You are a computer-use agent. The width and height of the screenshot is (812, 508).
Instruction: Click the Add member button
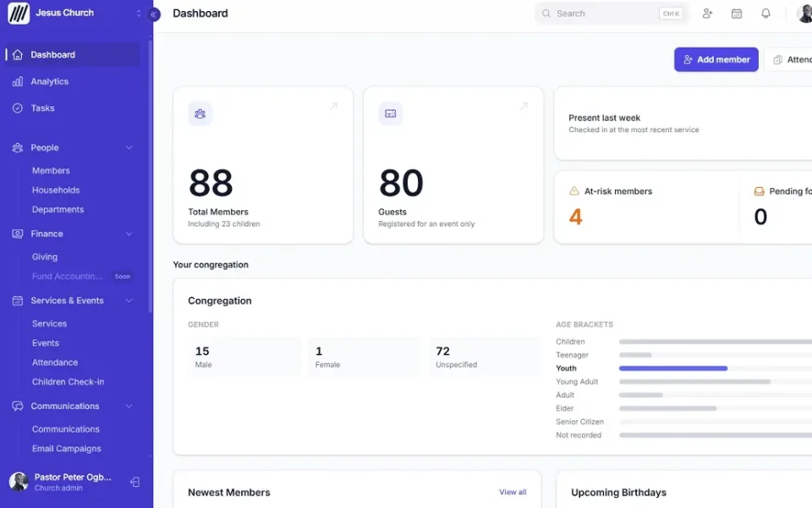click(716, 59)
